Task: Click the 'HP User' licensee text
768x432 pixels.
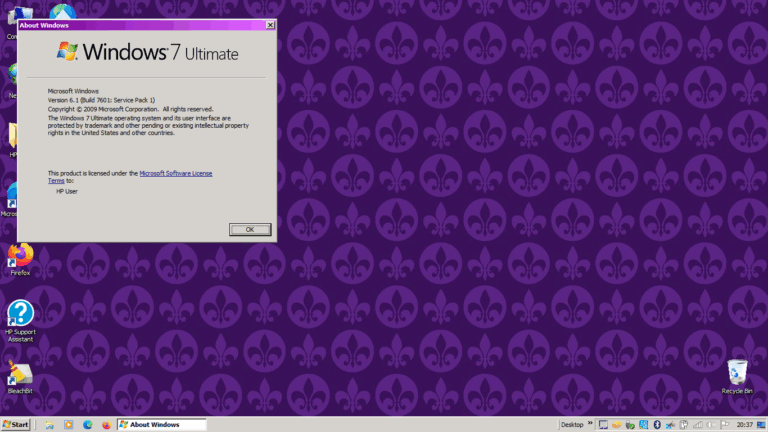Action: pyautogui.click(x=67, y=192)
